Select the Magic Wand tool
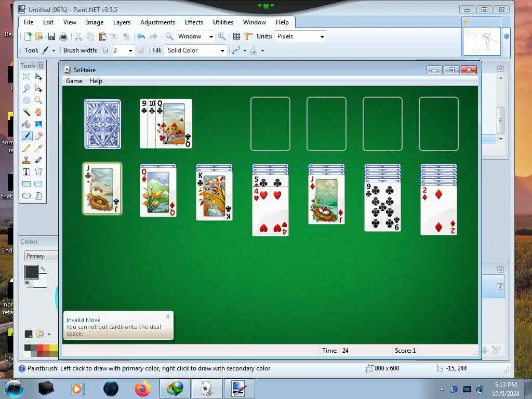The image size is (532, 399). point(26,112)
